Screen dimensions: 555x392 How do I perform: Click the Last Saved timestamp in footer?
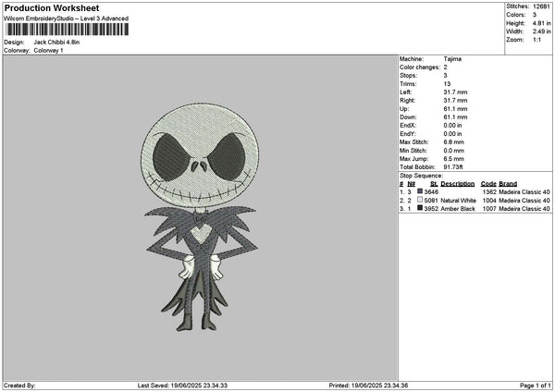point(182,386)
